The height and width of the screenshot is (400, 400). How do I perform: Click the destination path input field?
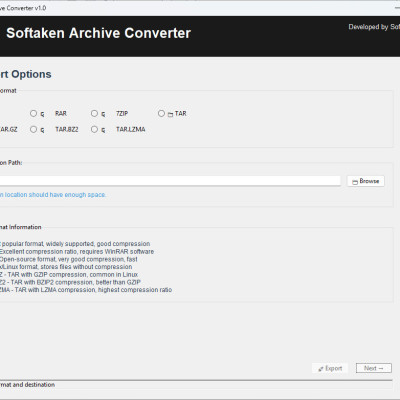[170, 181]
